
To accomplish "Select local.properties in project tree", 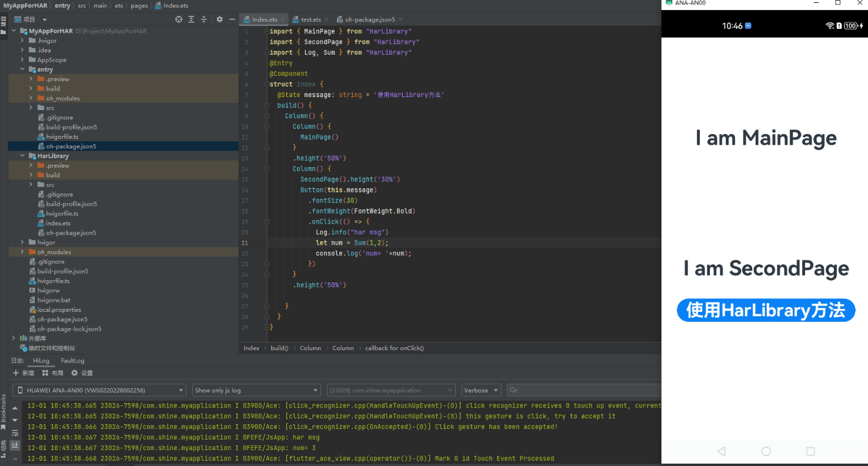I will (x=59, y=309).
